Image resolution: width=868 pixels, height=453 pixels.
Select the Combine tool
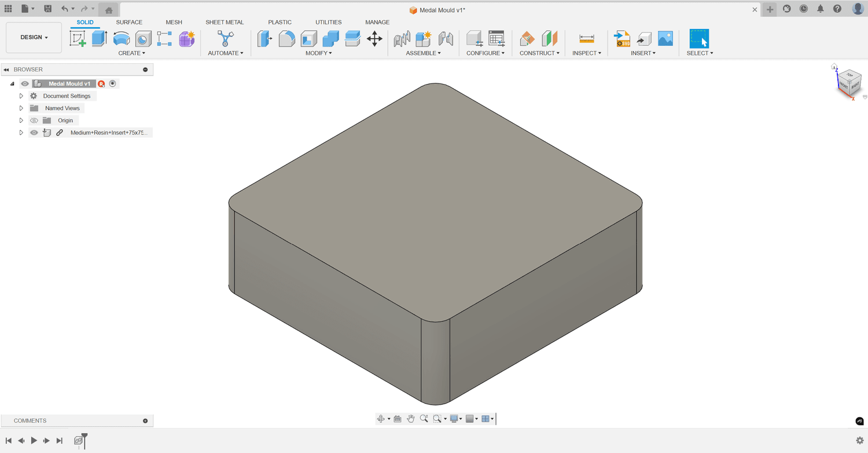330,39
